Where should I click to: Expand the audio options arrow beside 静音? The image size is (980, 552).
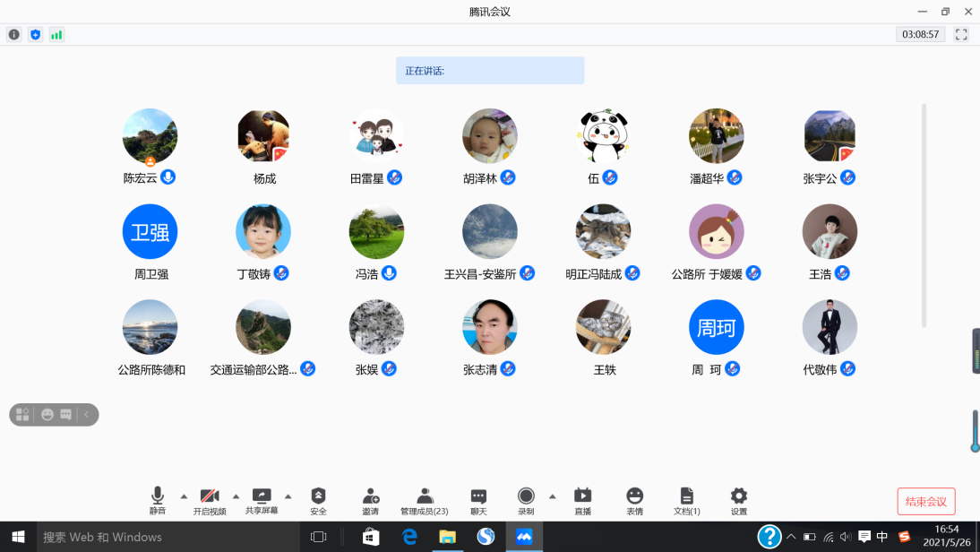184,497
